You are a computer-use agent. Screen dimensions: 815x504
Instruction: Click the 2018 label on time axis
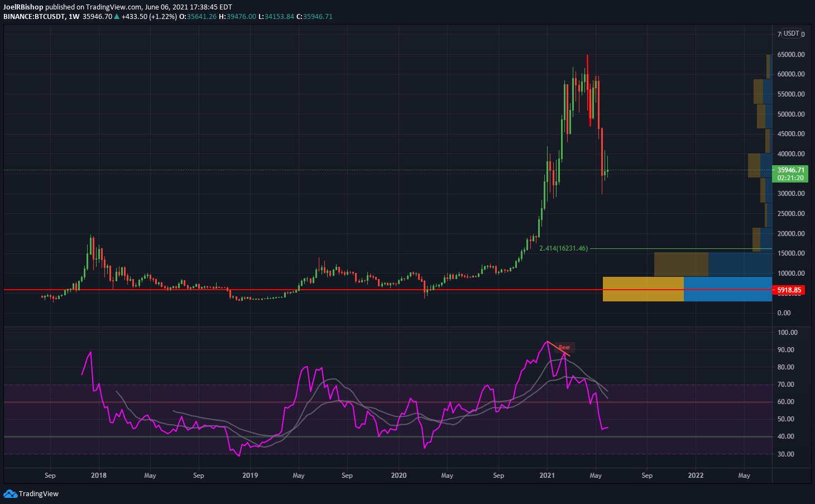(x=99, y=476)
